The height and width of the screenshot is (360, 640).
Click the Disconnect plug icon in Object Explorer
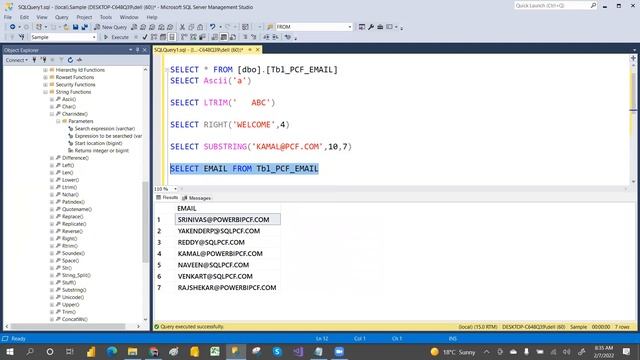(43, 60)
